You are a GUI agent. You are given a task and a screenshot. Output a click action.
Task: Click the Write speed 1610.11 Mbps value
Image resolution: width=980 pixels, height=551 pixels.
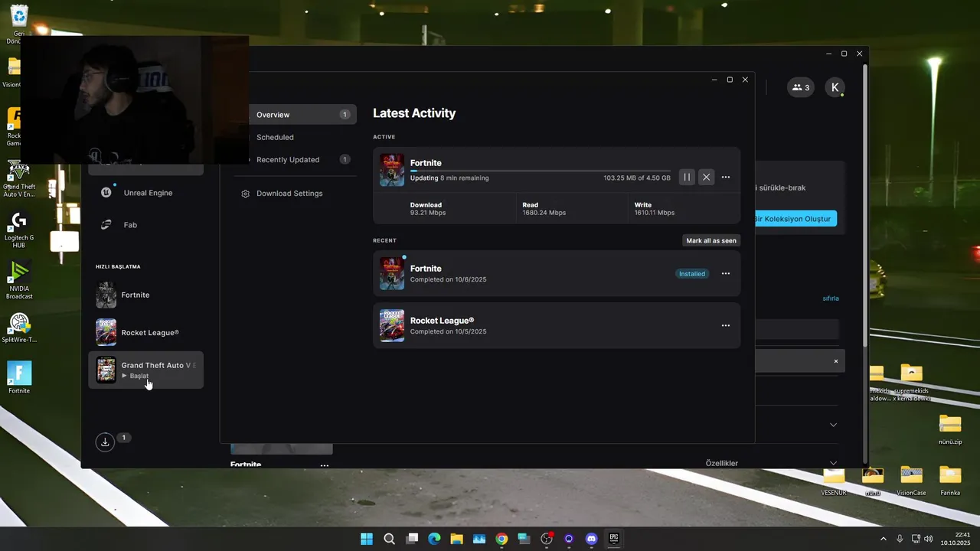(x=655, y=213)
